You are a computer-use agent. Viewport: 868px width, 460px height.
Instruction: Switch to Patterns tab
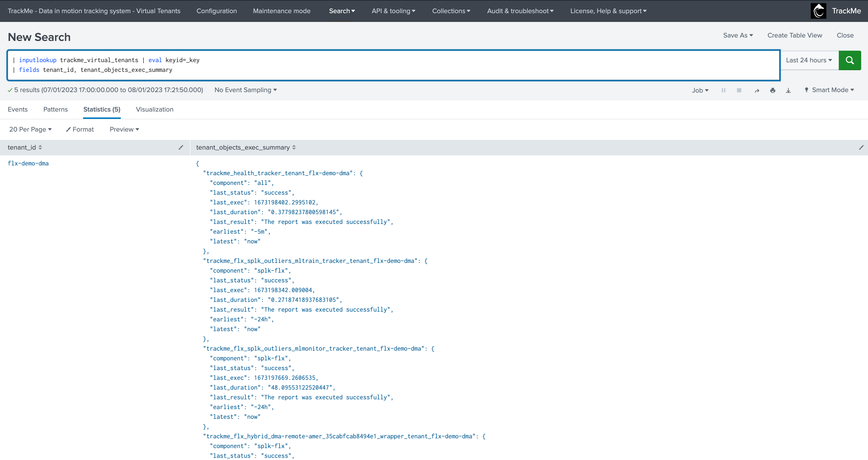[x=56, y=110]
